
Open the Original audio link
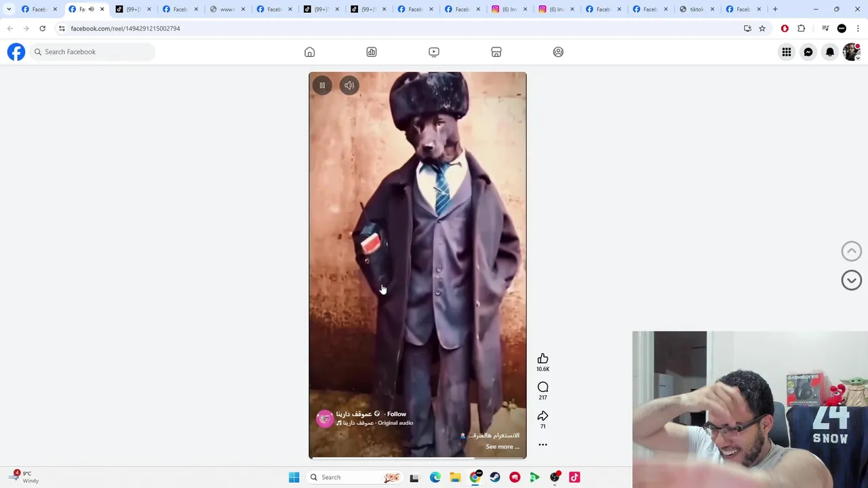(x=395, y=423)
